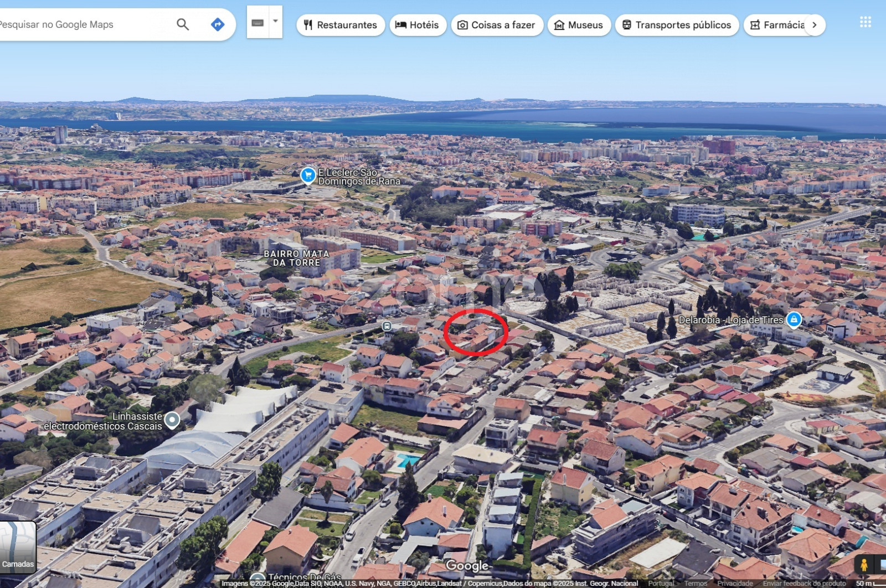
Task: Click the Linhasiste electrodomésticos location pin
Action: point(172,420)
